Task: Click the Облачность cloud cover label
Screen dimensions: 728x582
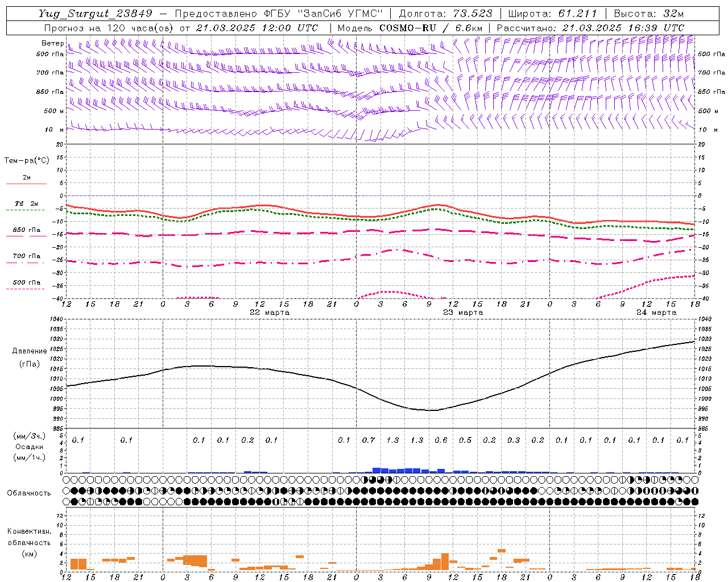Action: tap(29, 493)
